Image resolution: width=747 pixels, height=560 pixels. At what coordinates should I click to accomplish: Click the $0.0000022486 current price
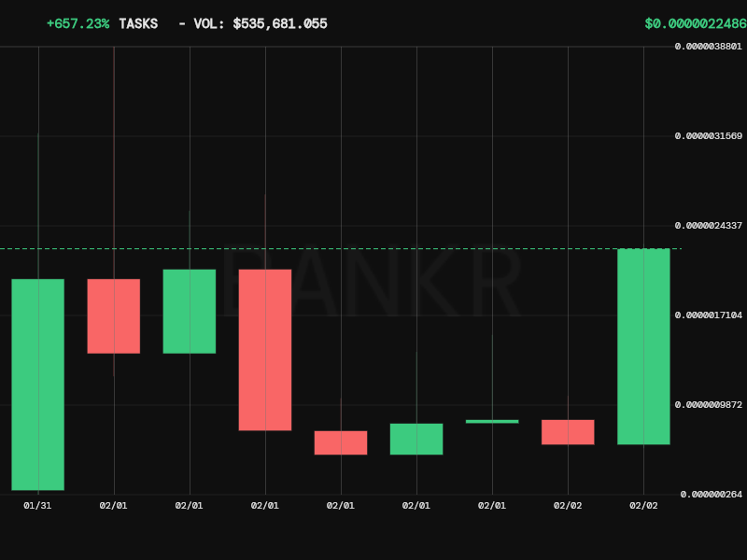pyautogui.click(x=696, y=24)
